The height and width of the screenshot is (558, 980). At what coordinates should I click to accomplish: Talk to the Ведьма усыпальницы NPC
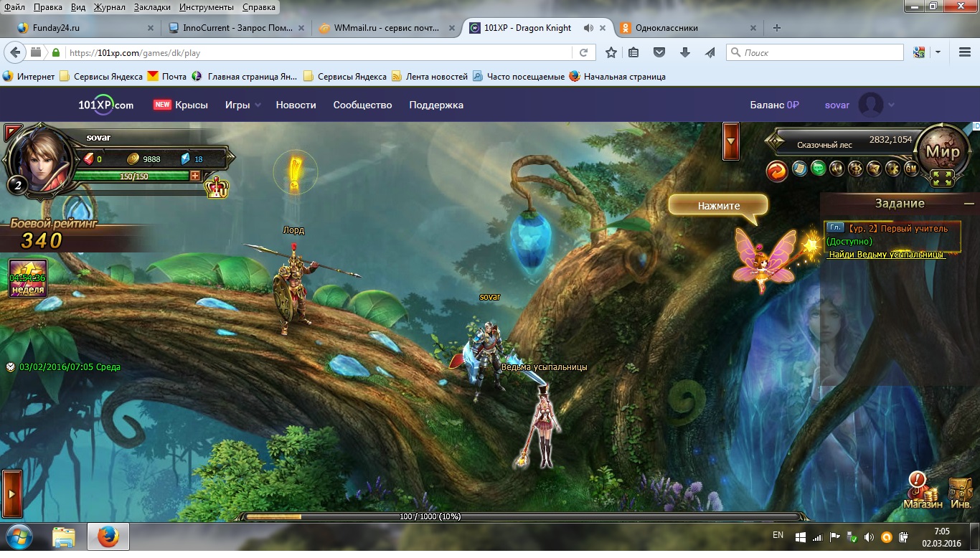543,425
